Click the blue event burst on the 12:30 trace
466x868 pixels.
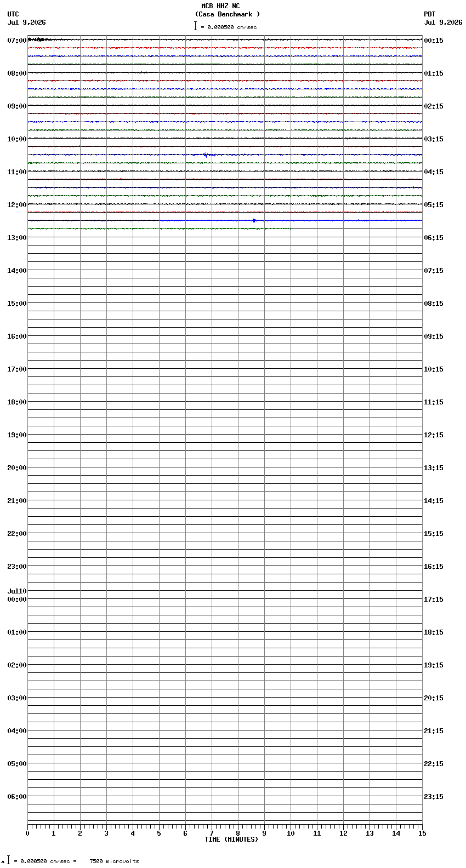pos(254,220)
